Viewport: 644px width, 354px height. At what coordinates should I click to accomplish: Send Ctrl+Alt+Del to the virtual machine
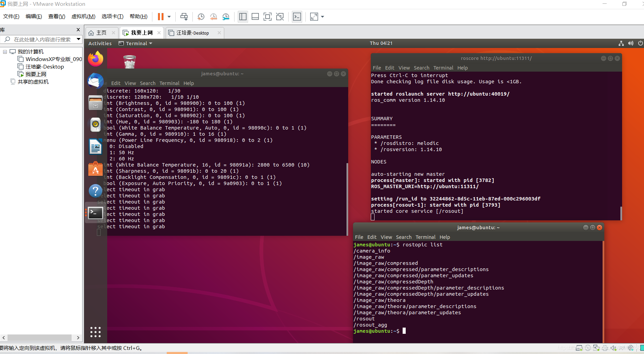click(x=184, y=16)
